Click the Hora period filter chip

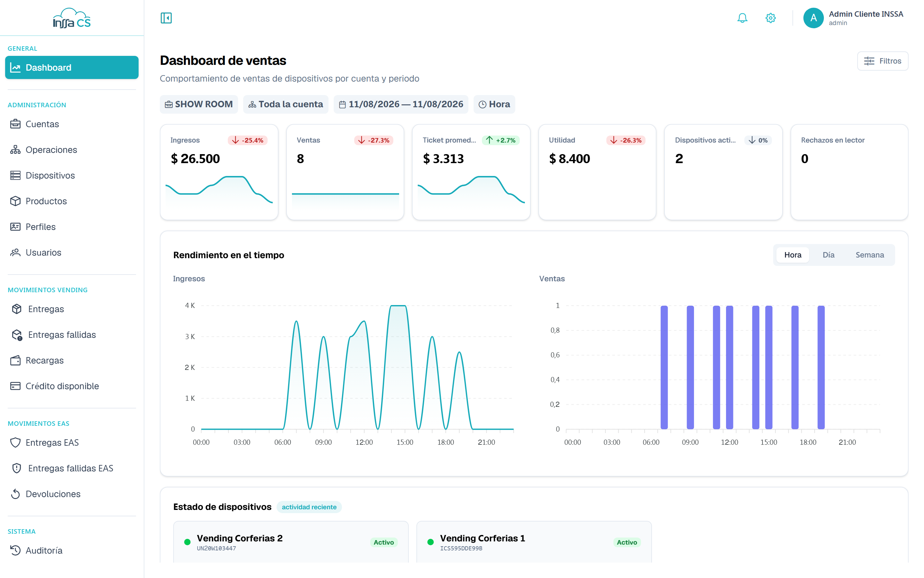[x=494, y=104]
